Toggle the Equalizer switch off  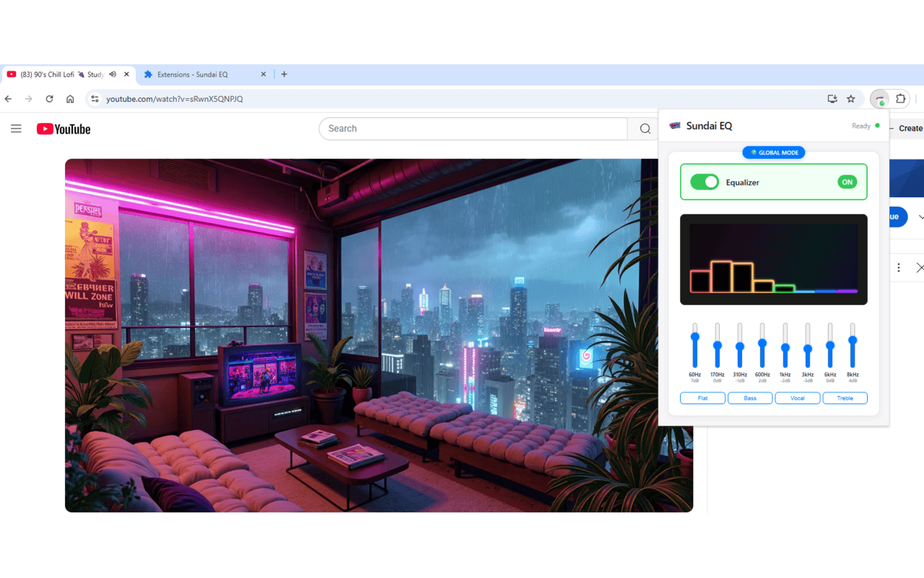(x=705, y=182)
